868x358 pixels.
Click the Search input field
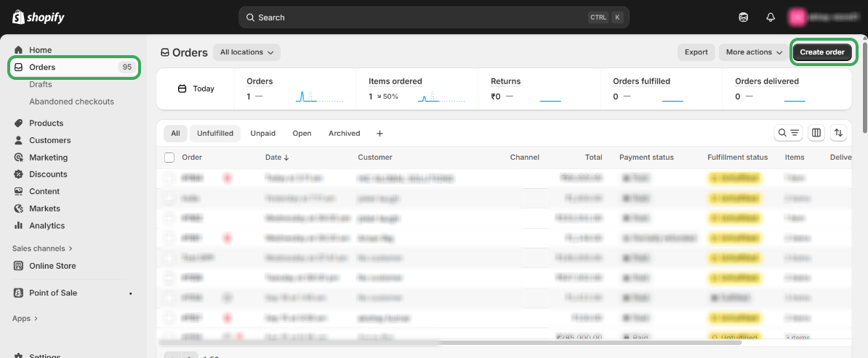coord(422,17)
